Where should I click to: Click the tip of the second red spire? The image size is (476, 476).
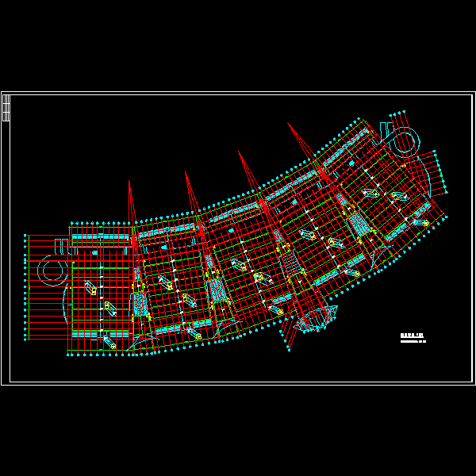point(186,172)
